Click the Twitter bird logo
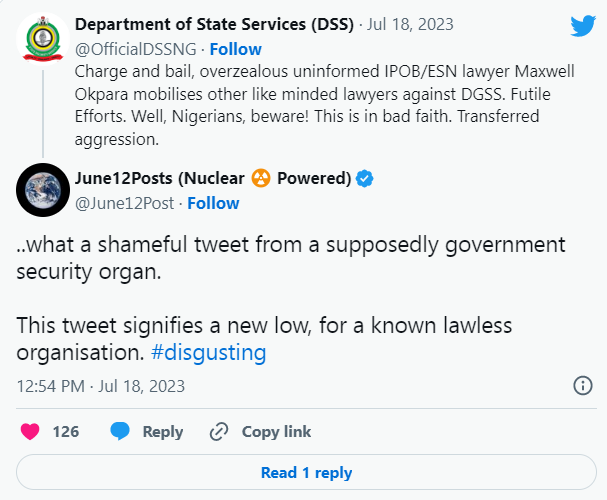Screen dimensions: 607x500 [x=583, y=27]
